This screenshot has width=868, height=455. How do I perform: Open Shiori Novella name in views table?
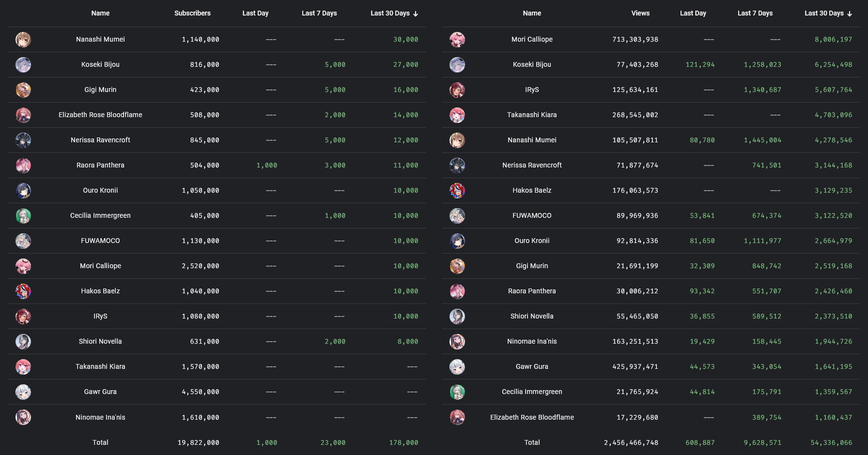click(x=532, y=316)
